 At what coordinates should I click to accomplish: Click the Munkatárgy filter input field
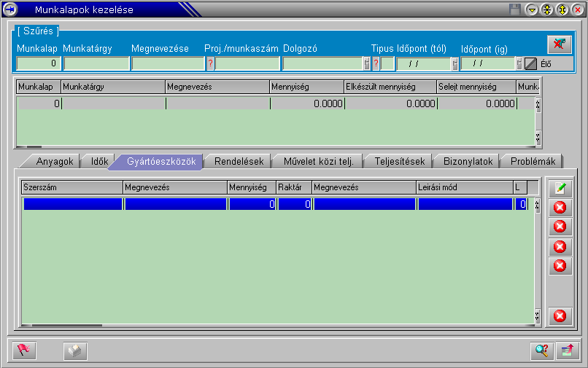96,63
